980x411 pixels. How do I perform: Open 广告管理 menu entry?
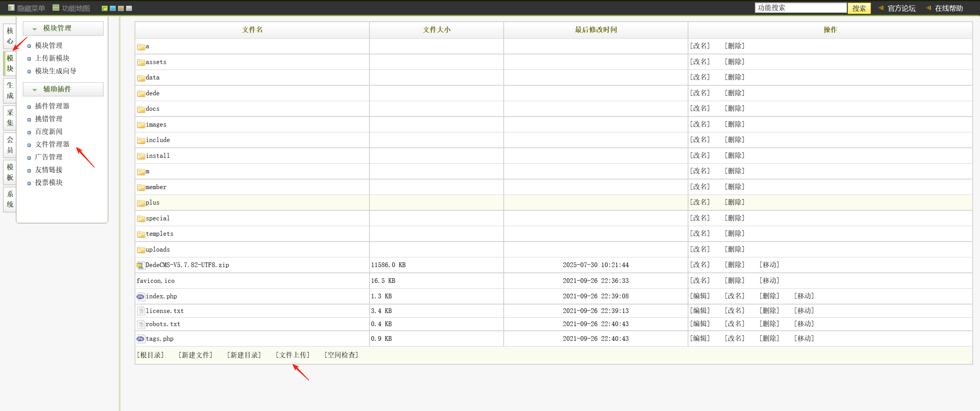point(49,157)
